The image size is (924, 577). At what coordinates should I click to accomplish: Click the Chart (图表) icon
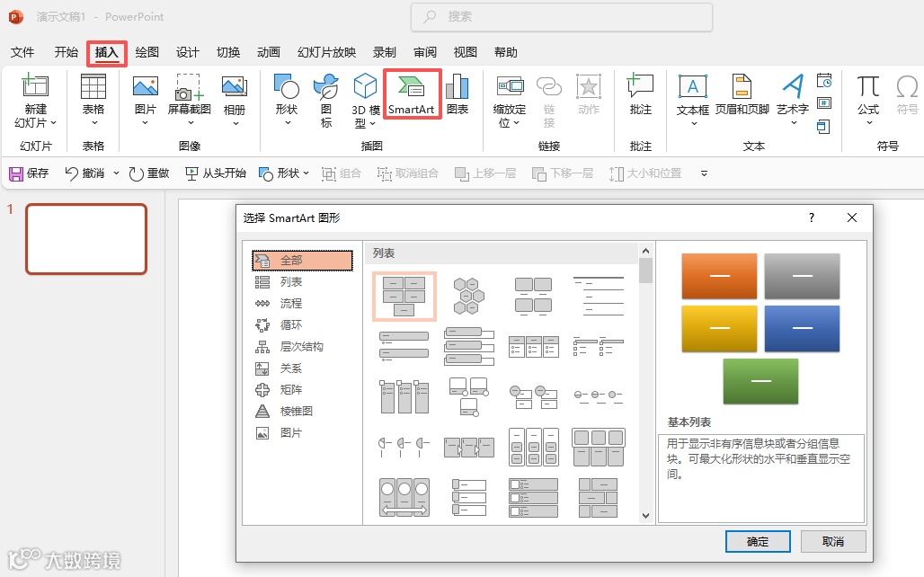[458, 86]
